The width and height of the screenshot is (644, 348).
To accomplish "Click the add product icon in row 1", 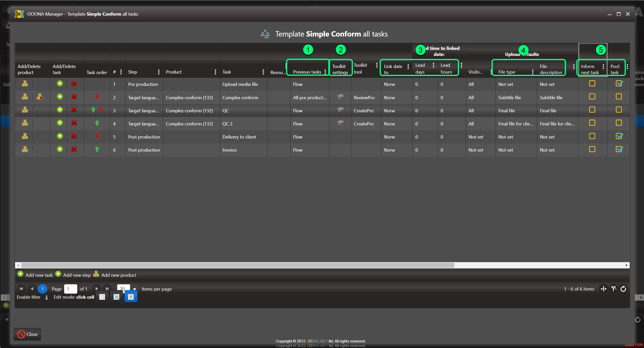I will [x=25, y=84].
